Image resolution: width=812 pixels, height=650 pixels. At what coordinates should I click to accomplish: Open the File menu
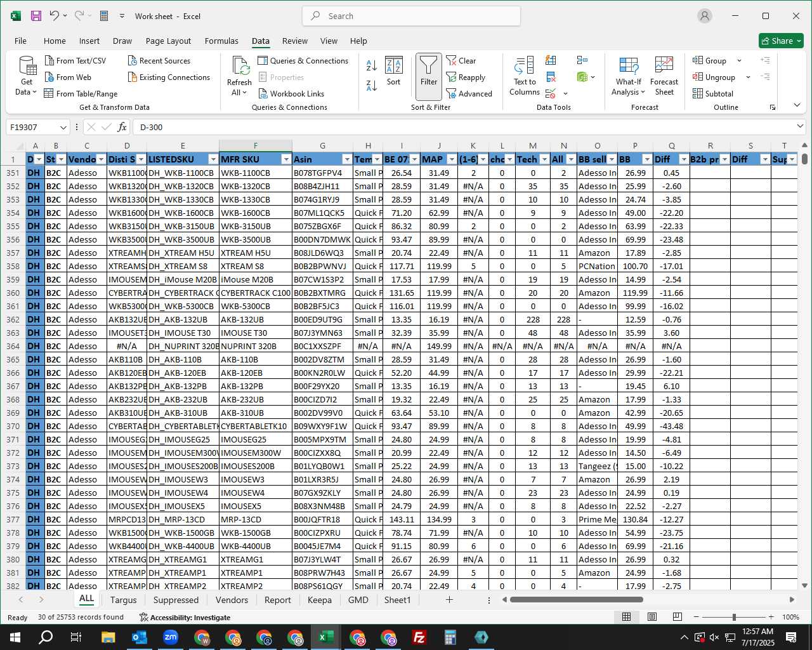coord(20,41)
